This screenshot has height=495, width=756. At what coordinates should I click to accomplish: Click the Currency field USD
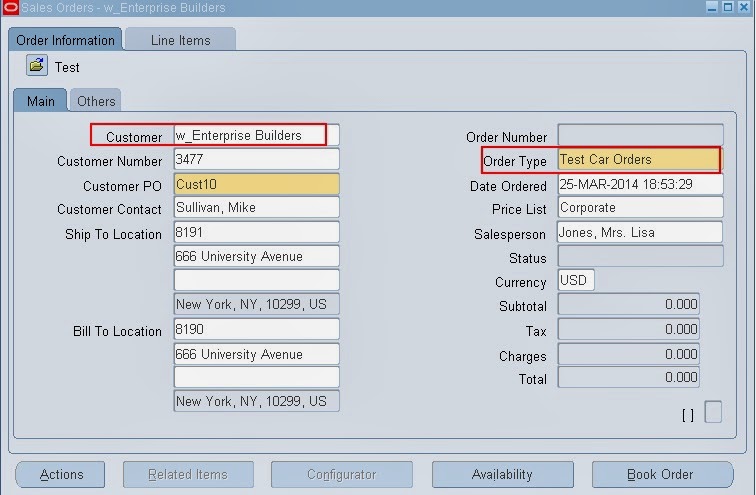click(x=576, y=281)
